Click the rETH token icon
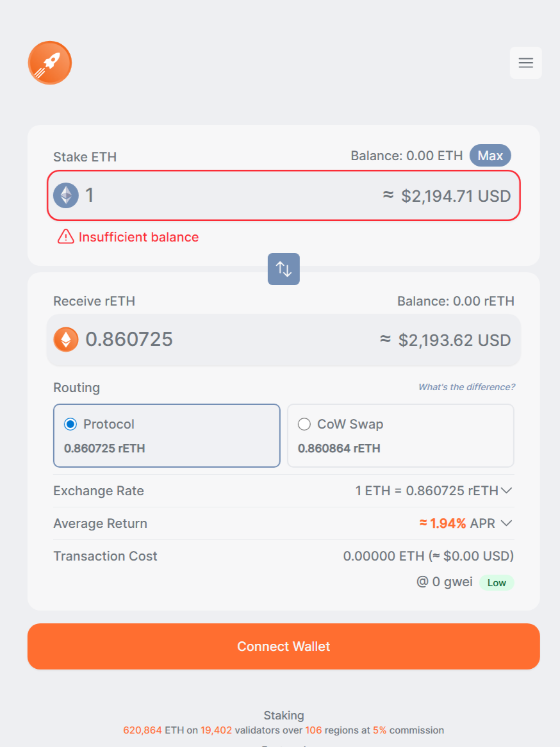This screenshot has width=560, height=747. (x=66, y=340)
